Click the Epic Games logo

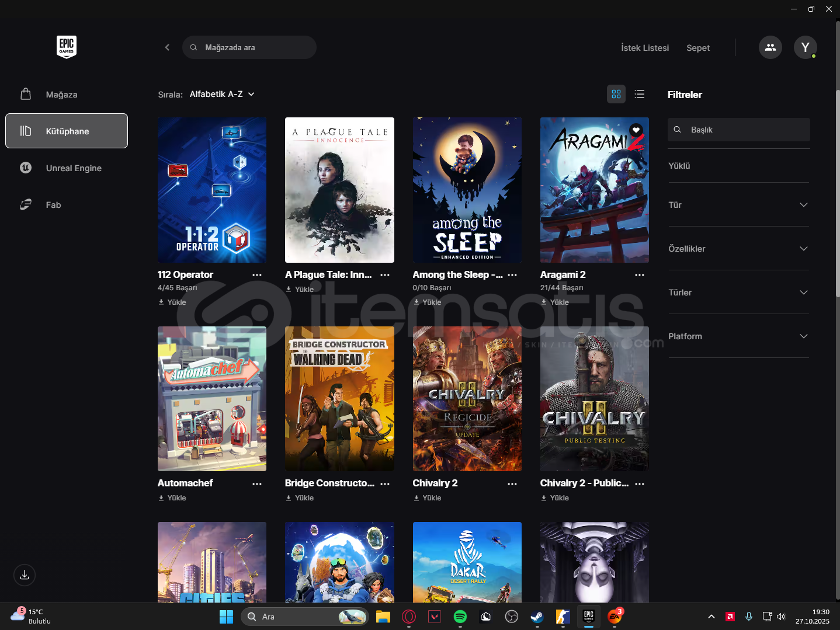click(67, 47)
